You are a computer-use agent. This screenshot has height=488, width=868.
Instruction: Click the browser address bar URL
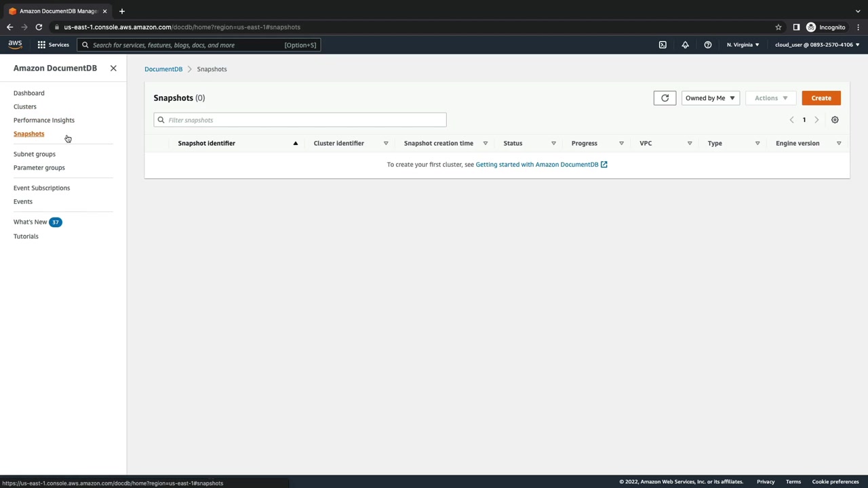pyautogui.click(x=182, y=27)
